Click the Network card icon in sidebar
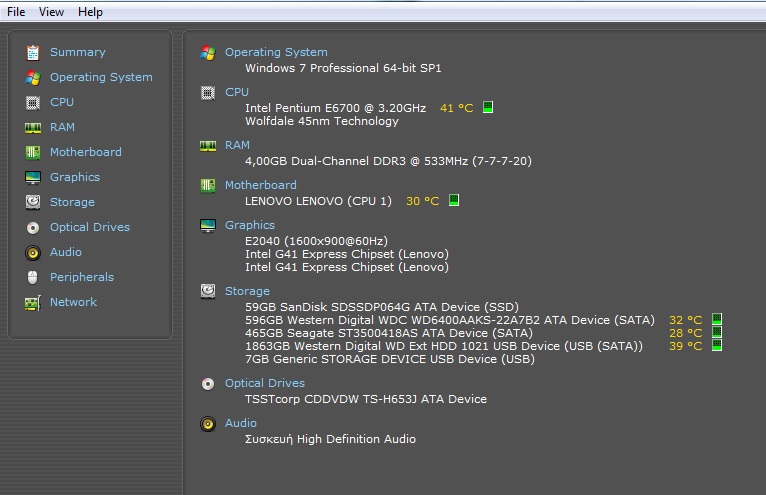This screenshot has height=495, width=766. pyautogui.click(x=33, y=303)
